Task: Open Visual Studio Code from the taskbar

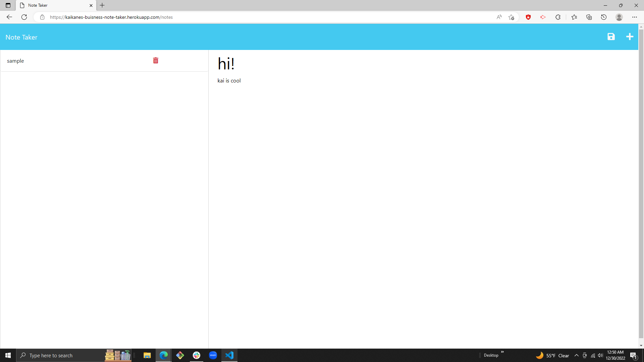Action: (x=229, y=355)
